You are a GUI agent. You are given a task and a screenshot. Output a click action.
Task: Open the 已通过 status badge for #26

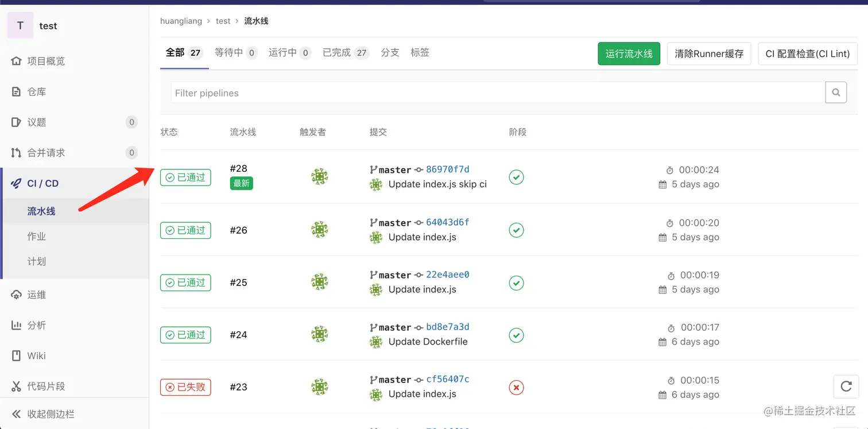coord(185,230)
